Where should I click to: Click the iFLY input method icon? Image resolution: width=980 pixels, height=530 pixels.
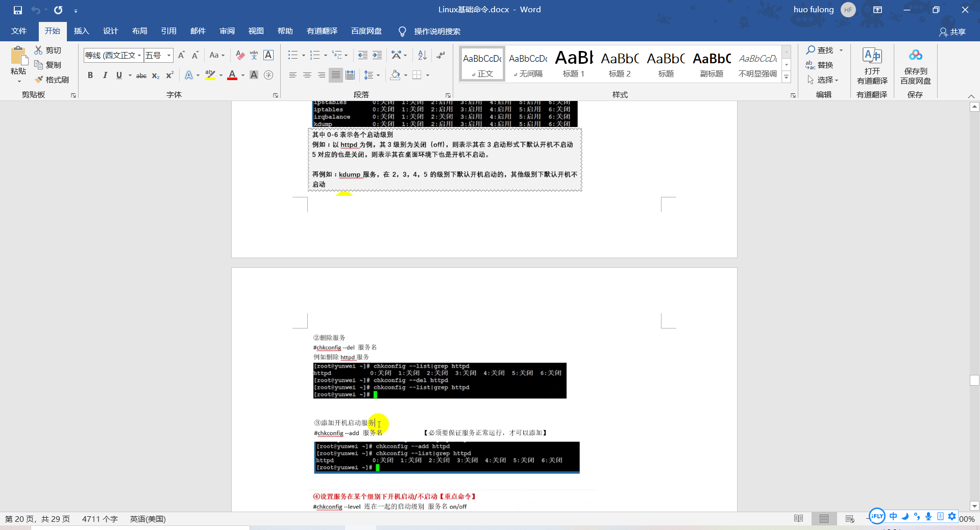click(877, 516)
